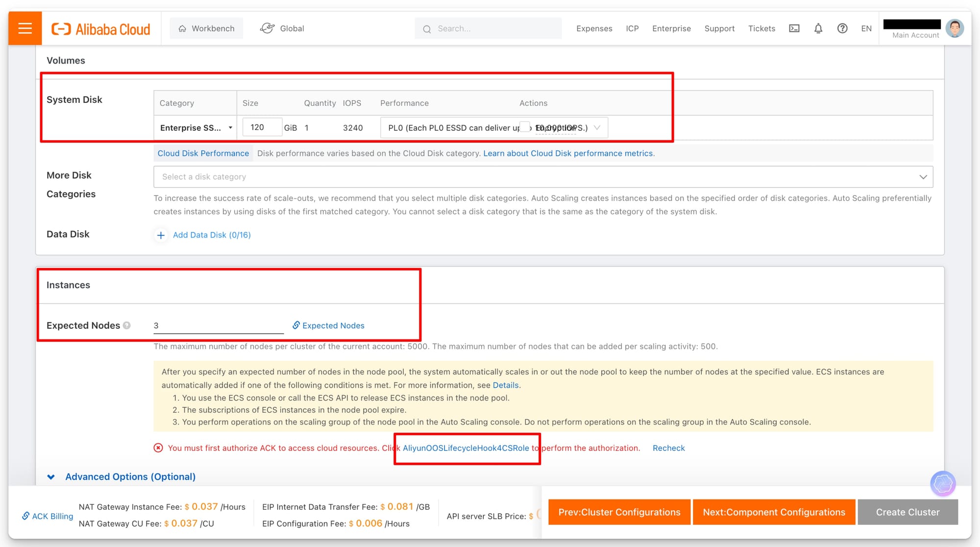Expand More Disk Categories selector
The image size is (980, 547).
coord(543,177)
